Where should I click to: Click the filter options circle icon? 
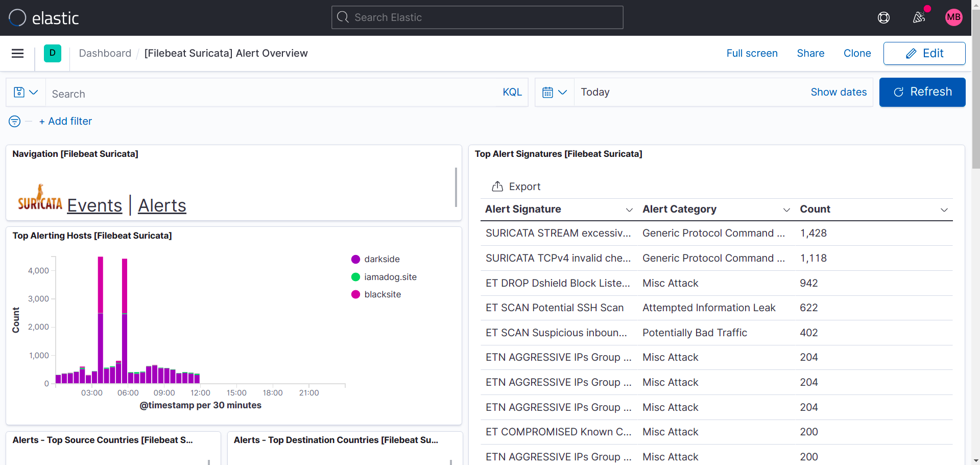15,121
